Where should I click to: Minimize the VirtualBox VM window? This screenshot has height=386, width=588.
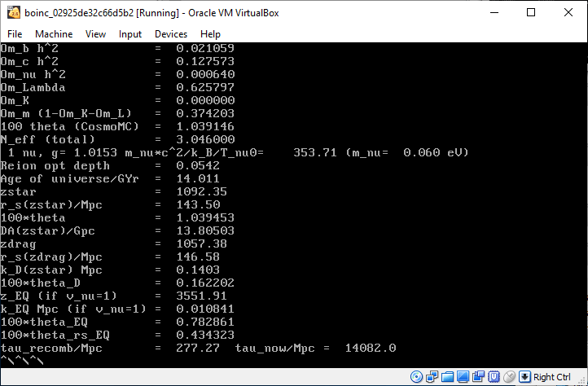tap(494, 12)
